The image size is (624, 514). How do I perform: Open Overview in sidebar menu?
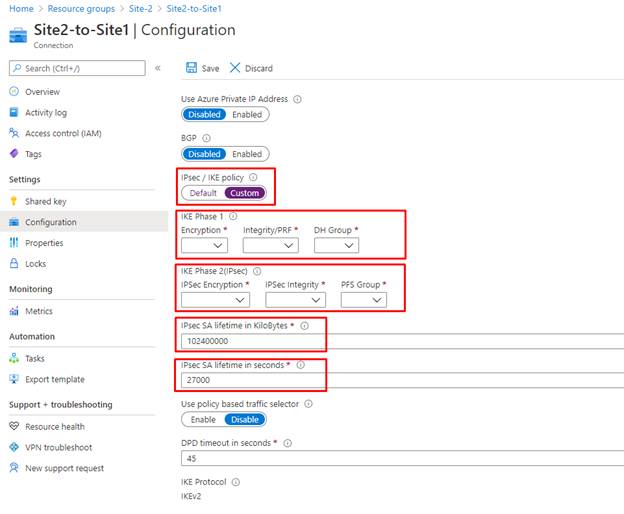[42, 92]
